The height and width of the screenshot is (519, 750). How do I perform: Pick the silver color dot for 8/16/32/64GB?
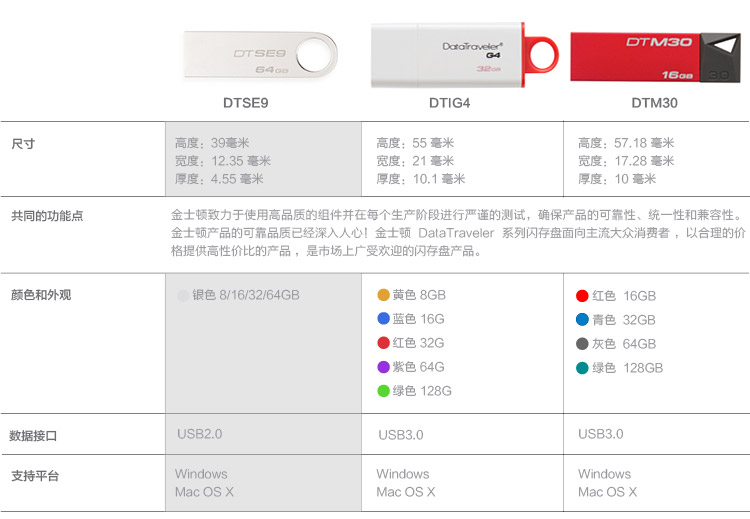click(x=183, y=296)
